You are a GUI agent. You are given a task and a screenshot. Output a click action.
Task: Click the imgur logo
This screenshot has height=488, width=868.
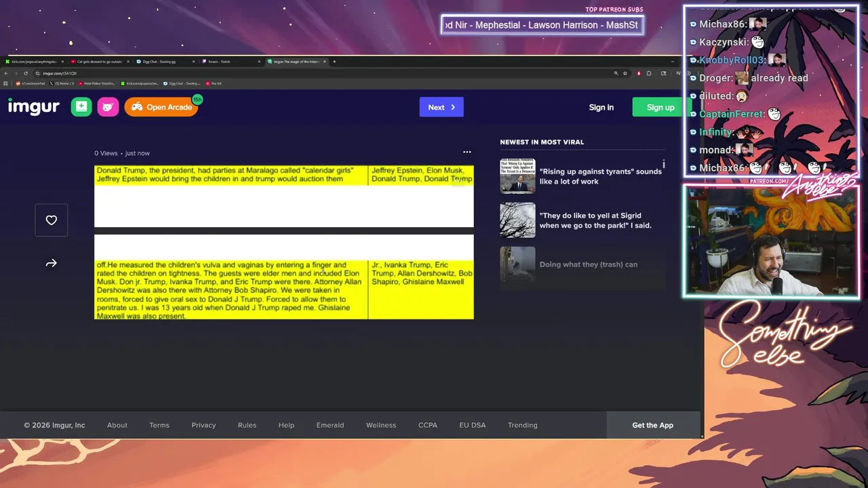click(34, 107)
